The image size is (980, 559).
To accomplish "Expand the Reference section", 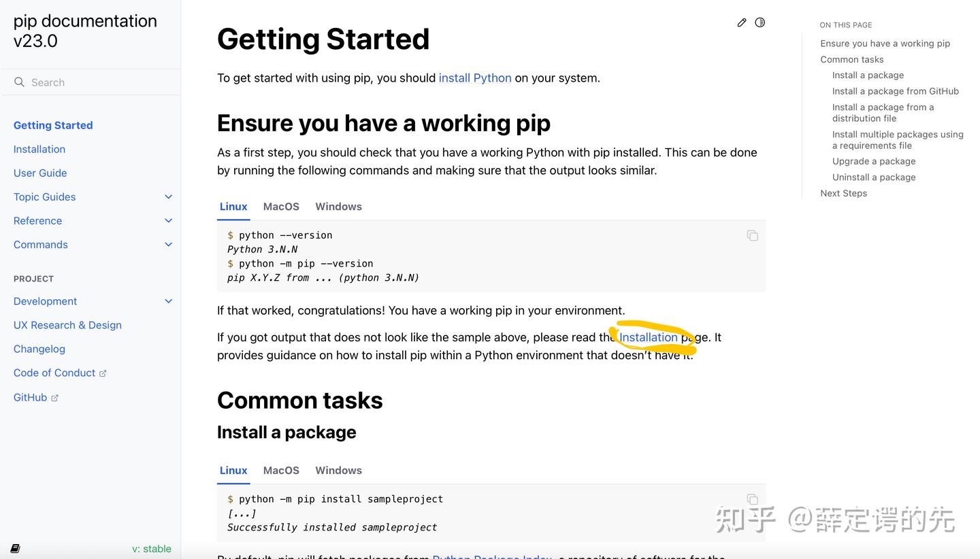I will tap(168, 220).
